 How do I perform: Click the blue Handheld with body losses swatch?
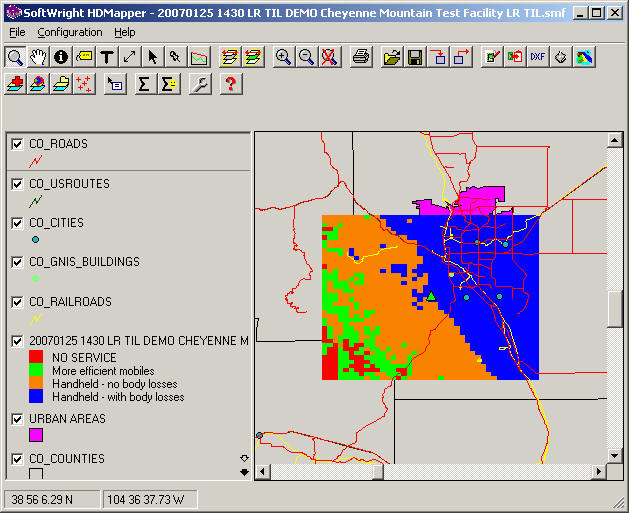tap(36, 396)
